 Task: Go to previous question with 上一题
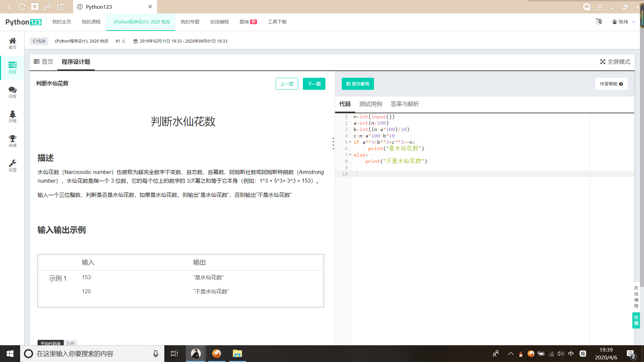pyautogui.click(x=287, y=84)
